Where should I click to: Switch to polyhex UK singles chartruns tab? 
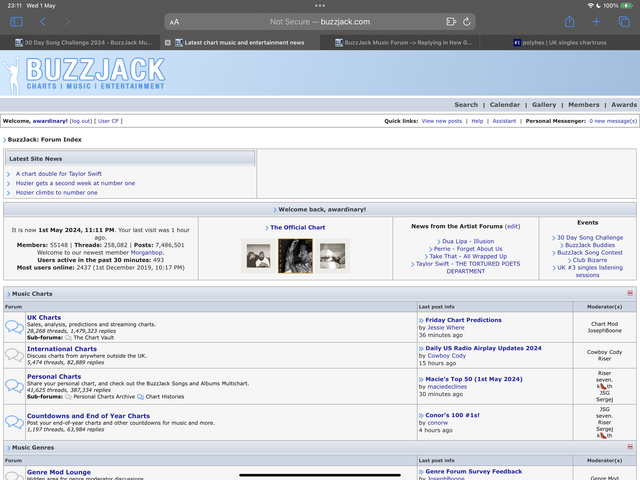pyautogui.click(x=560, y=42)
